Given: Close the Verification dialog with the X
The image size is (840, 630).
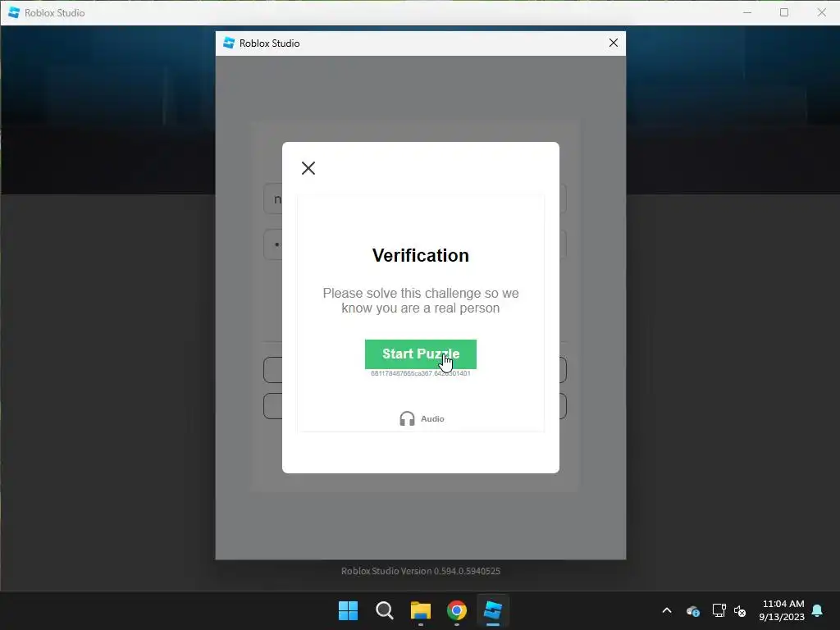Looking at the screenshot, I should pos(308,168).
